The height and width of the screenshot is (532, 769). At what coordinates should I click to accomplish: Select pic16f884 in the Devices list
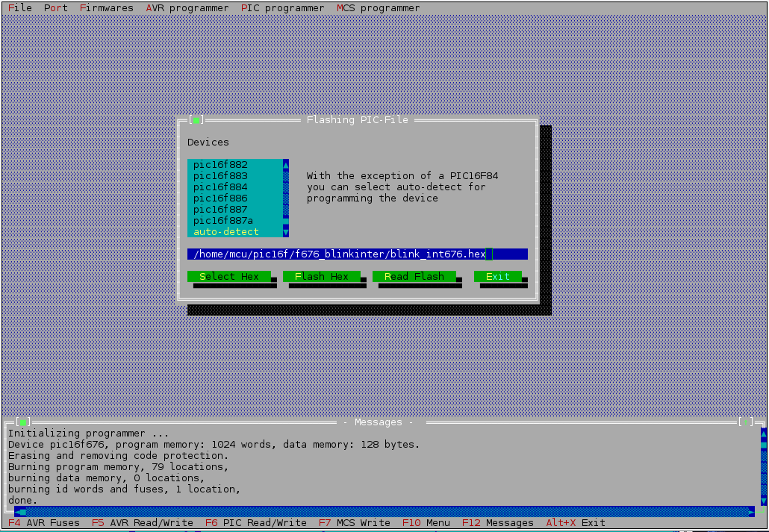click(235, 187)
